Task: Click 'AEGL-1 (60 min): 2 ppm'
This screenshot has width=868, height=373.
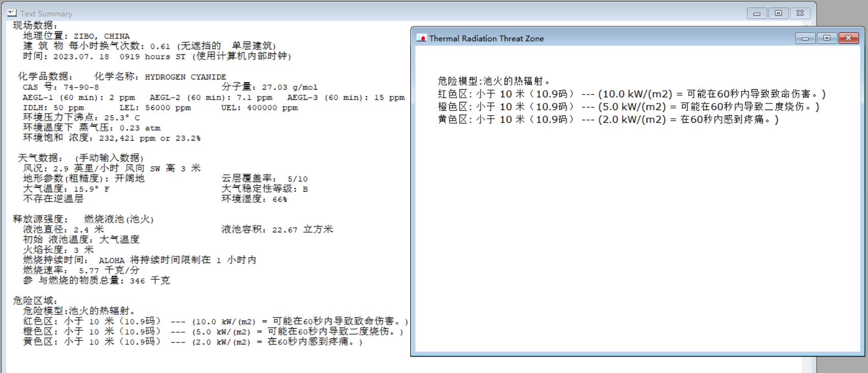Action: [x=79, y=97]
